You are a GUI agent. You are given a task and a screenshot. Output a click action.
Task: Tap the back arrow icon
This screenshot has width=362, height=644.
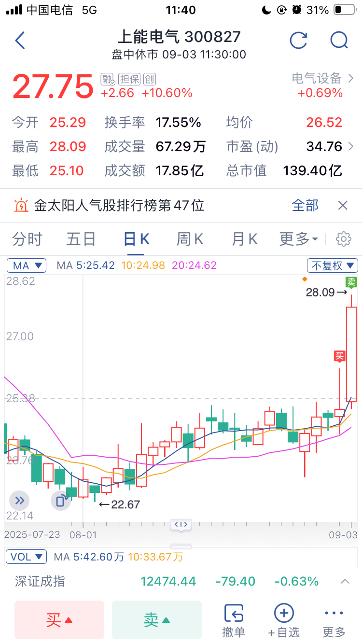tap(20, 41)
